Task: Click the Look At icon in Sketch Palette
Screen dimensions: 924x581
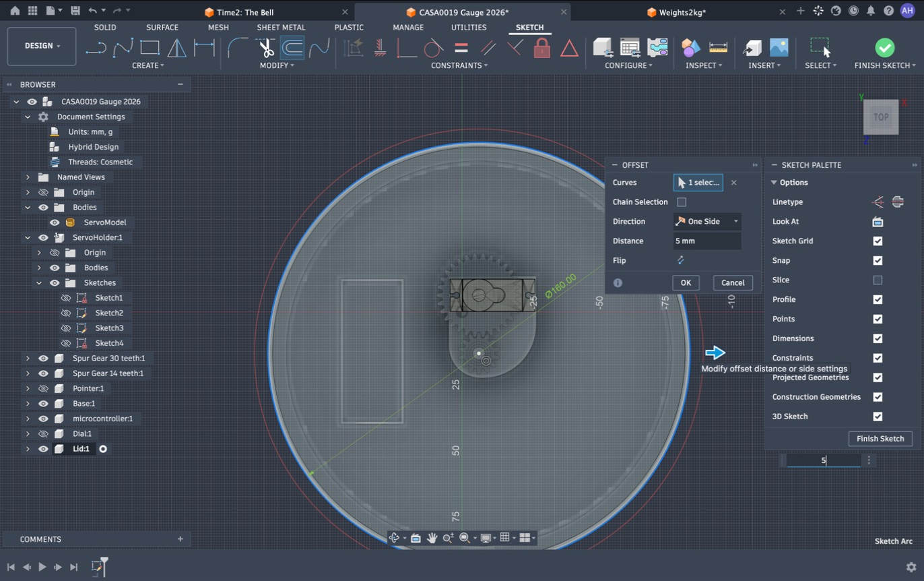Action: pyautogui.click(x=878, y=222)
